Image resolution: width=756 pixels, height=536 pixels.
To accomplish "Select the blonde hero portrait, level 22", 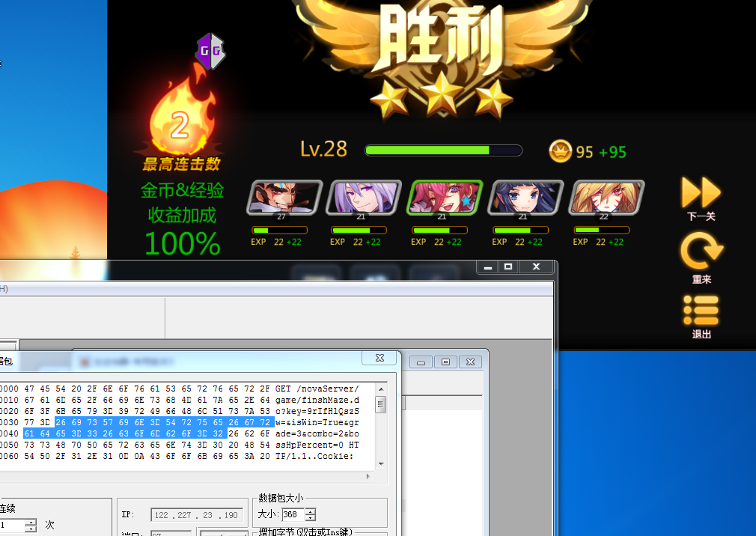I will pyautogui.click(x=606, y=197).
